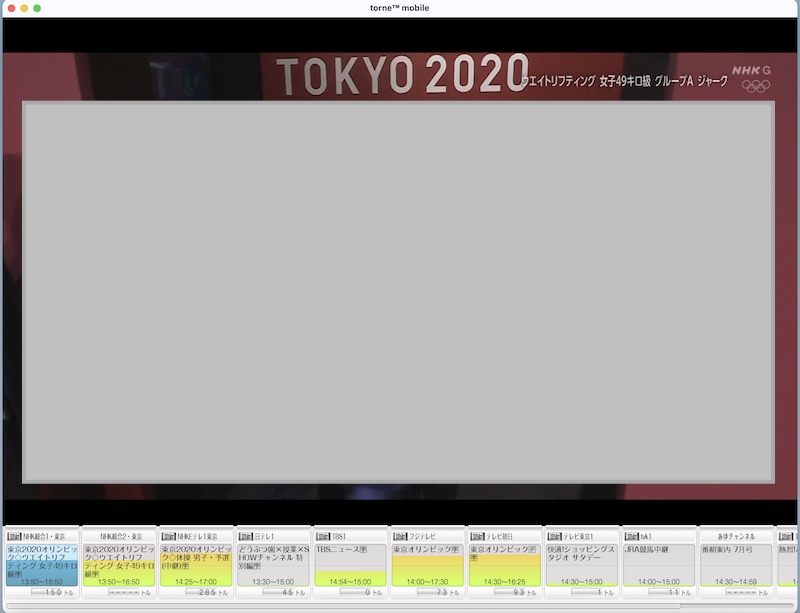Click the TOKYO 2020 lettering in the video
Image resolution: width=800 pixels, height=613 pixels.
click(402, 75)
